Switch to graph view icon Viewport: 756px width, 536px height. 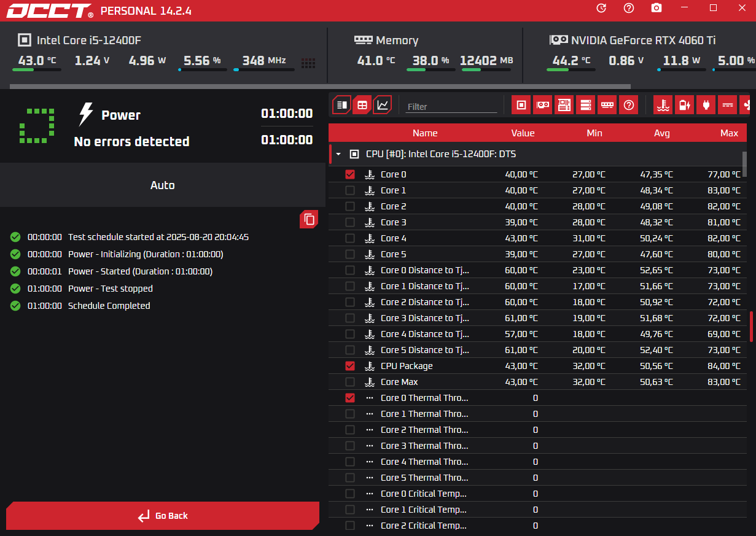tap(383, 105)
